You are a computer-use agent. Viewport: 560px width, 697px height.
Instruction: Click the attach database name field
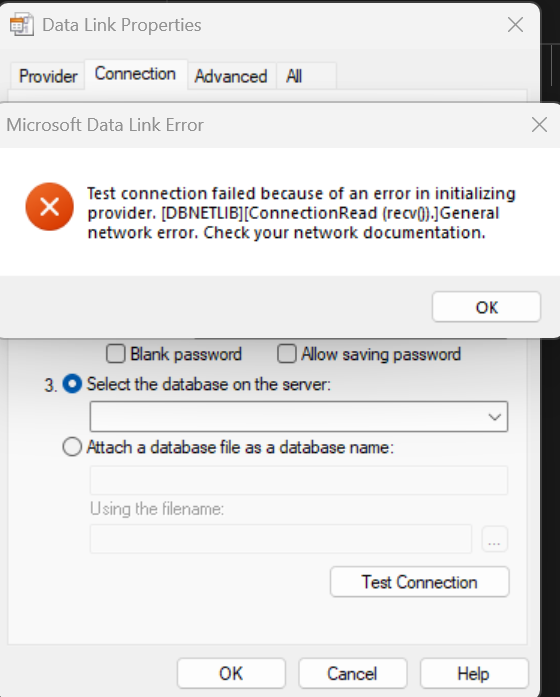click(x=299, y=480)
